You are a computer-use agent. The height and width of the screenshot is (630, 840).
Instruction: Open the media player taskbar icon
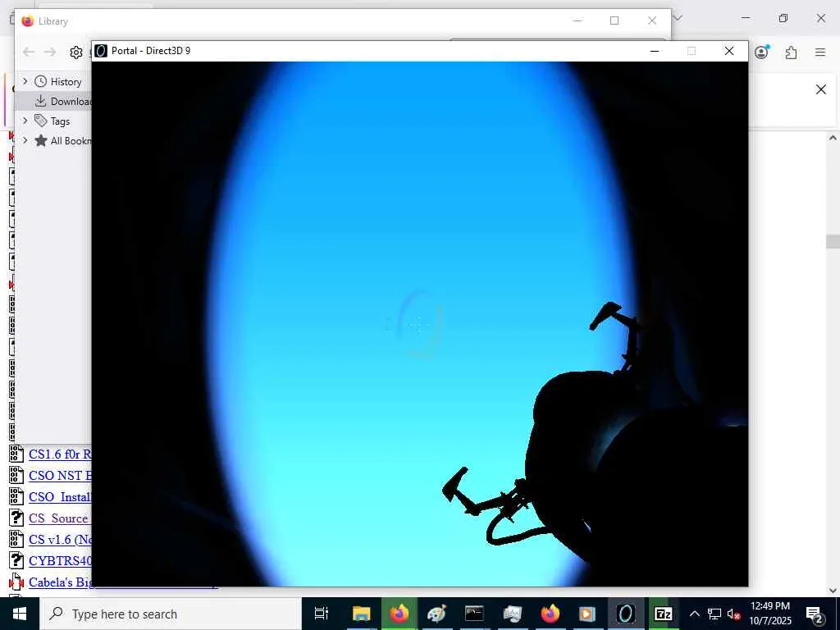pos(587,614)
